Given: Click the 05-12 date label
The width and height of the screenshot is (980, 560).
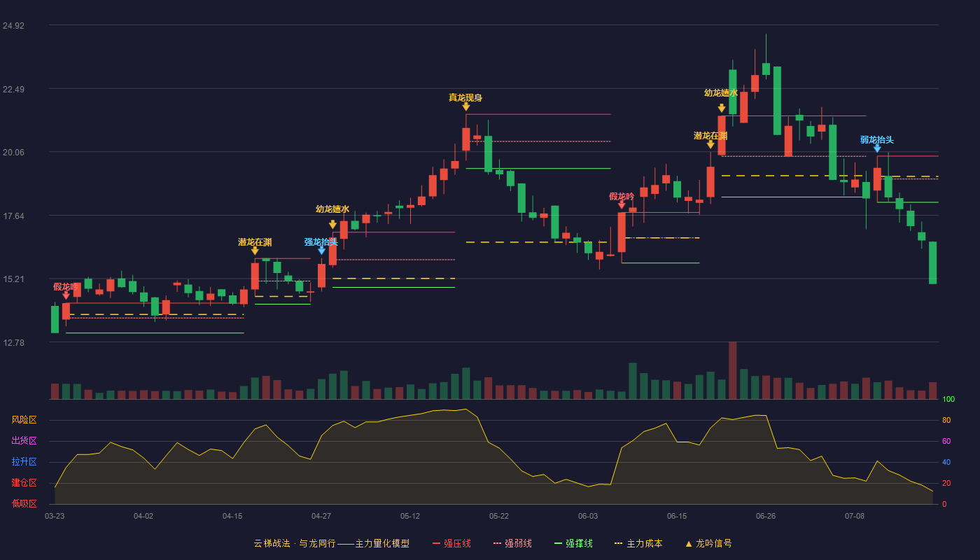Looking at the screenshot, I should (x=410, y=516).
